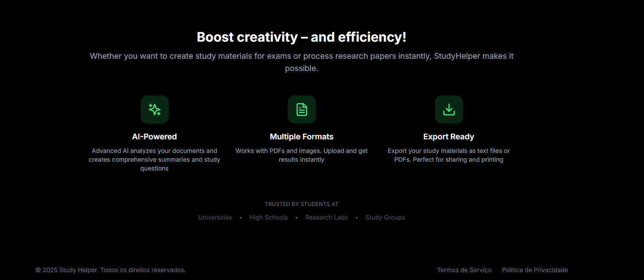This screenshot has height=280, width=644.
Task: Click the "TRUSTED BY STUDENTS AT" label
Action: pos(302,204)
